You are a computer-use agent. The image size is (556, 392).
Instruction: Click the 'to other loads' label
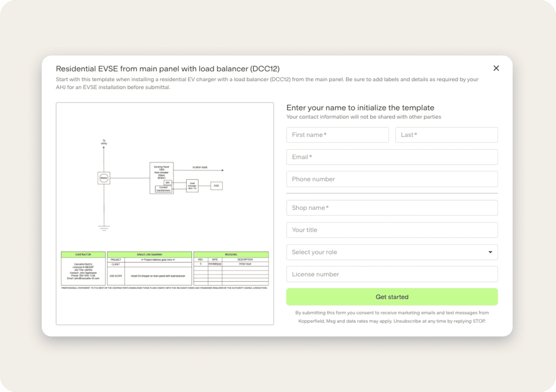click(x=200, y=167)
